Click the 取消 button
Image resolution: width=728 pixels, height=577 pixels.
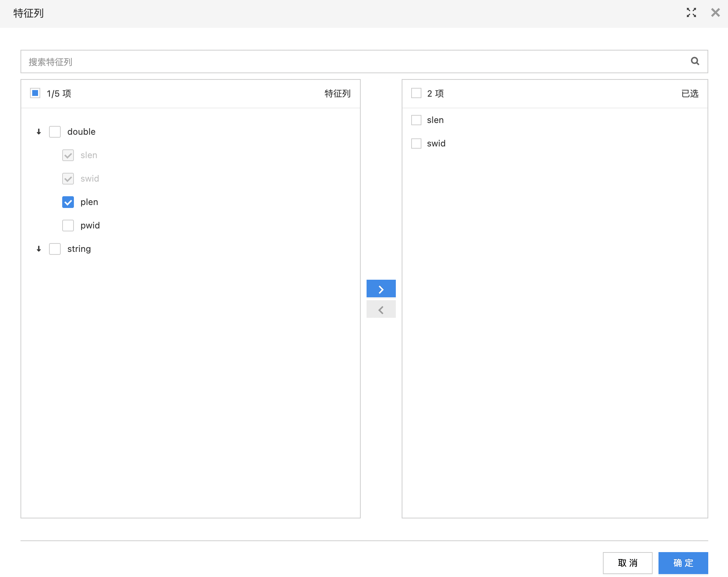pyautogui.click(x=627, y=563)
